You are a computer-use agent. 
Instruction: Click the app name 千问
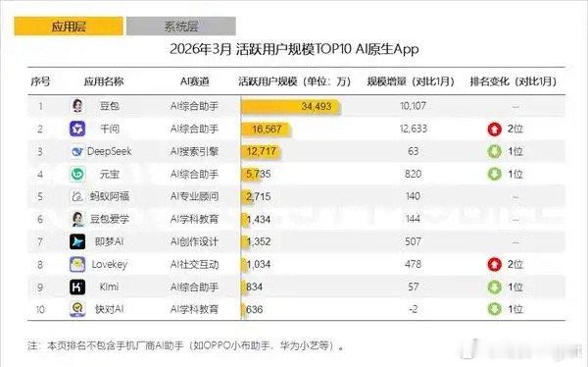point(110,129)
